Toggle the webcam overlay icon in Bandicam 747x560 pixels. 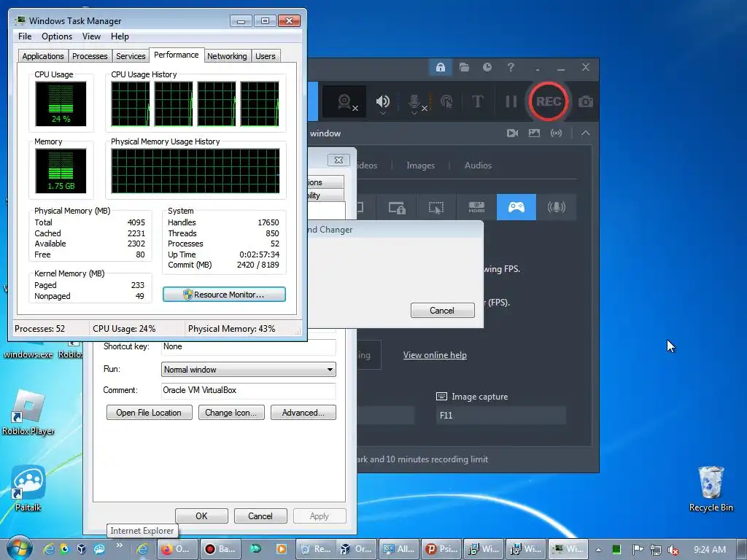(344, 101)
